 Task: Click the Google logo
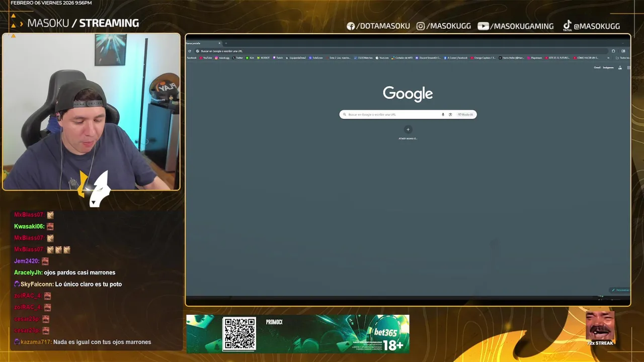408,94
